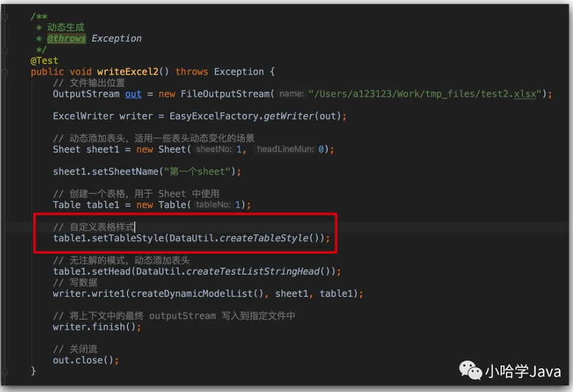Click the italic "createTableStyle" method call
The height and width of the screenshot is (392, 573).
click(x=264, y=238)
